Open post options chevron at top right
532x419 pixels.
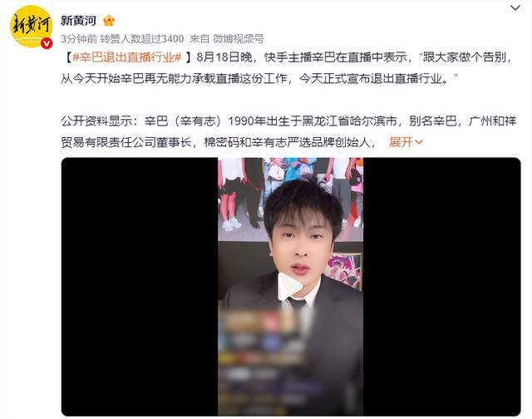pyautogui.click(x=515, y=7)
